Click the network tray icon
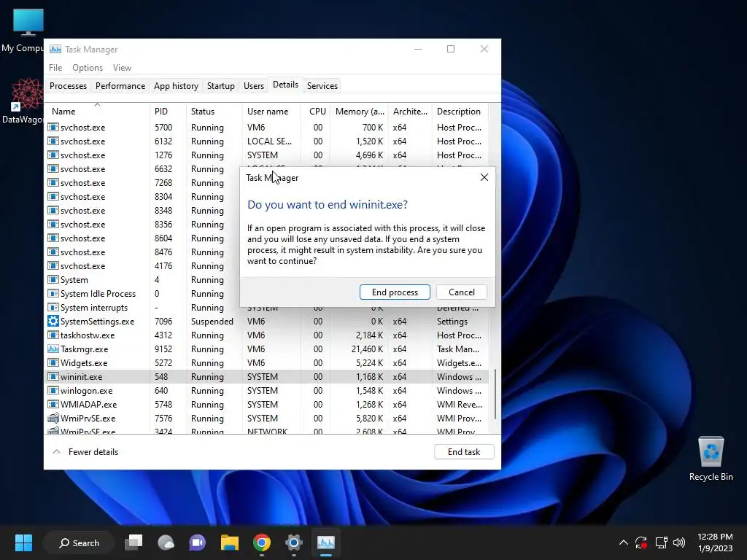 (x=661, y=542)
